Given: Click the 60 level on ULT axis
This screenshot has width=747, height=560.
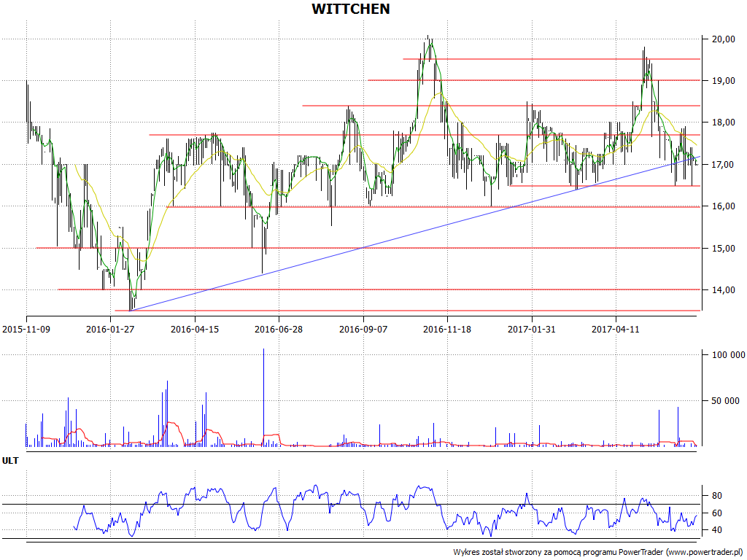Looking at the screenshot, I should (716, 513).
